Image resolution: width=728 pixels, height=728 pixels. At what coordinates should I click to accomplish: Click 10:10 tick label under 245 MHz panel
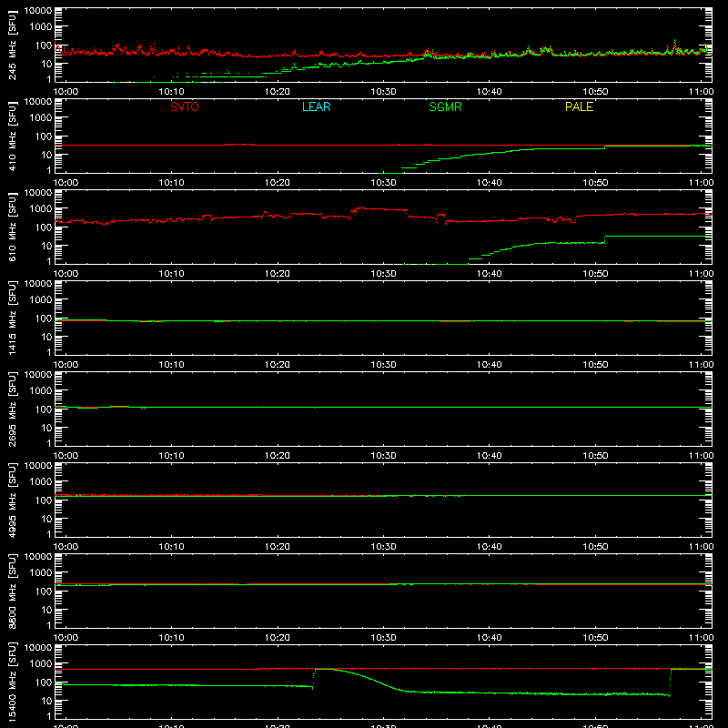pyautogui.click(x=172, y=92)
